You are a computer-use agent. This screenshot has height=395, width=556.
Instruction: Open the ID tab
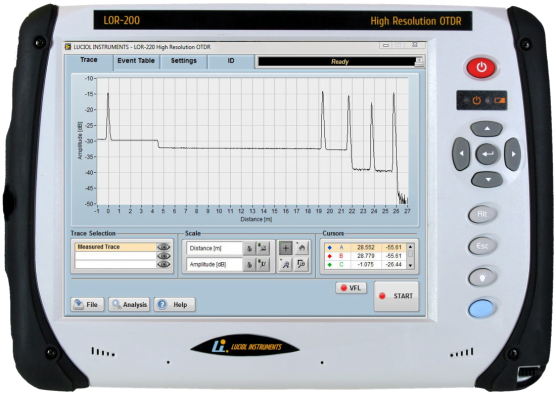231,61
